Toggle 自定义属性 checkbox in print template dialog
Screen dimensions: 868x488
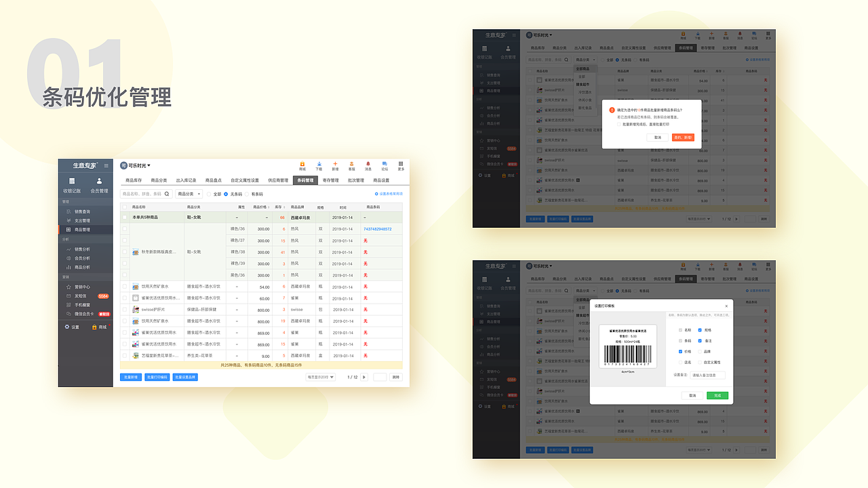tap(700, 363)
